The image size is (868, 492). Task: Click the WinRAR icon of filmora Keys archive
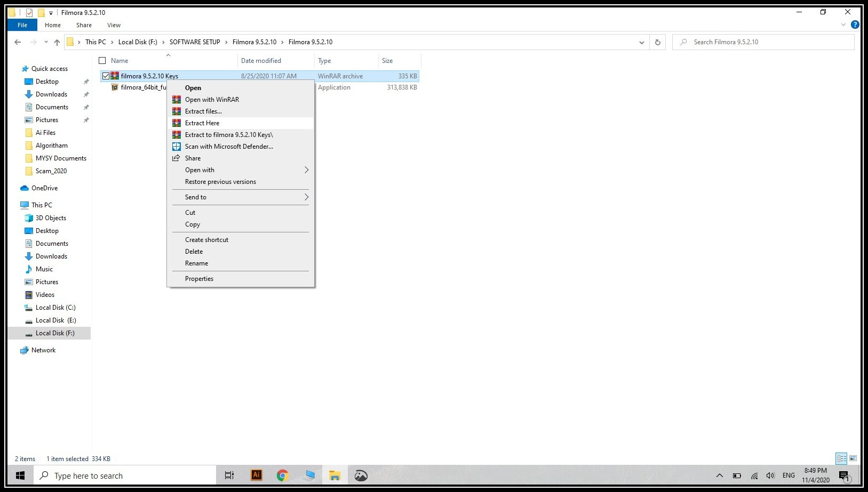[115, 76]
